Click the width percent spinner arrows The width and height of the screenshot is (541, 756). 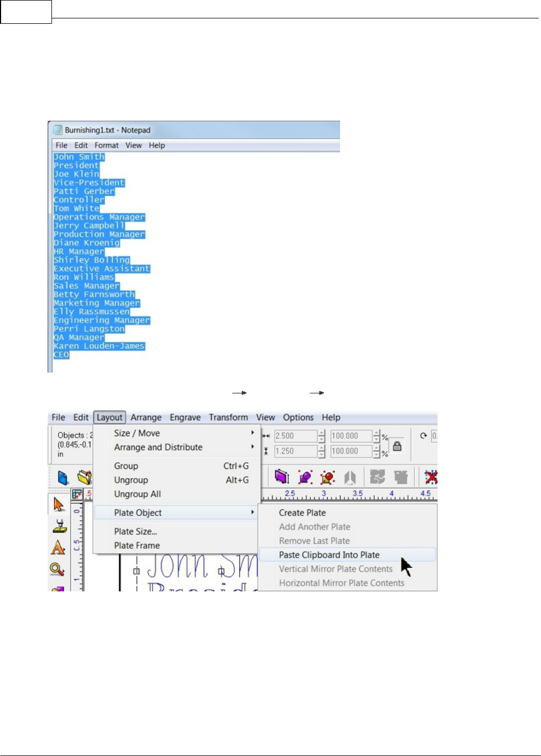click(x=377, y=436)
